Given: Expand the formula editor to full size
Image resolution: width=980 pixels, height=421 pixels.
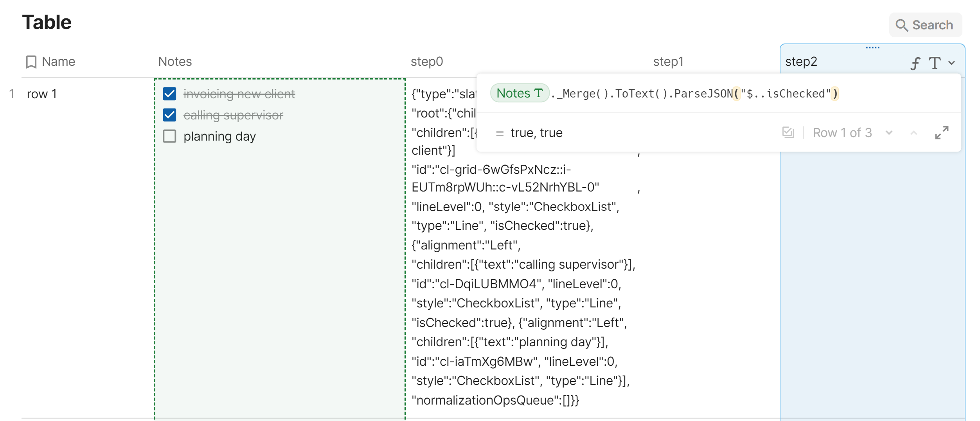Looking at the screenshot, I should (942, 133).
